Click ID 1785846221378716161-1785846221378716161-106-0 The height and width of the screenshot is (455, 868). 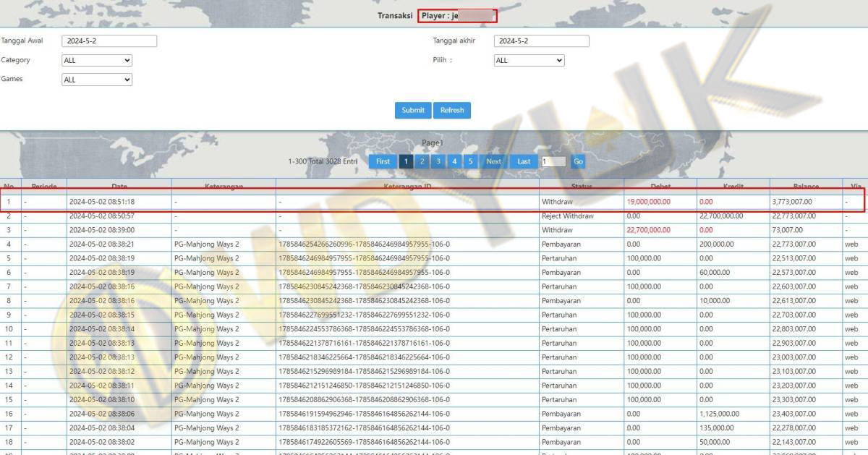pyautogui.click(x=364, y=343)
